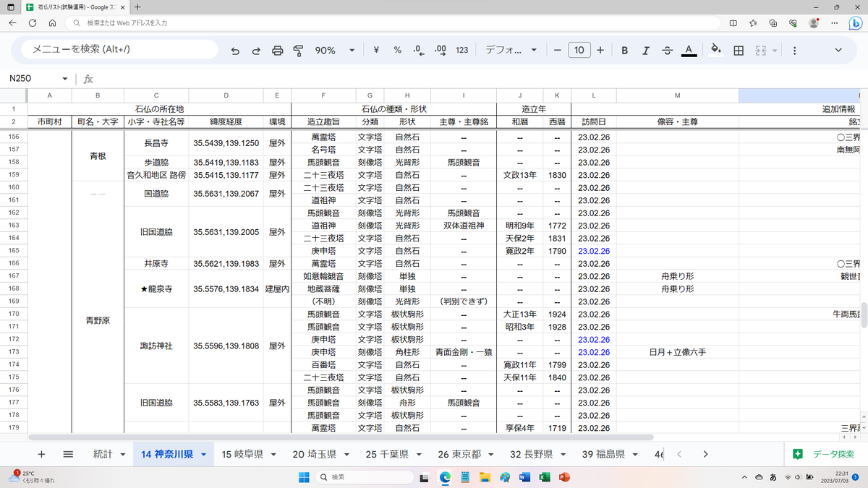The image size is (868, 488).
Task: Open the all sheets list
Action: pyautogui.click(x=68, y=454)
